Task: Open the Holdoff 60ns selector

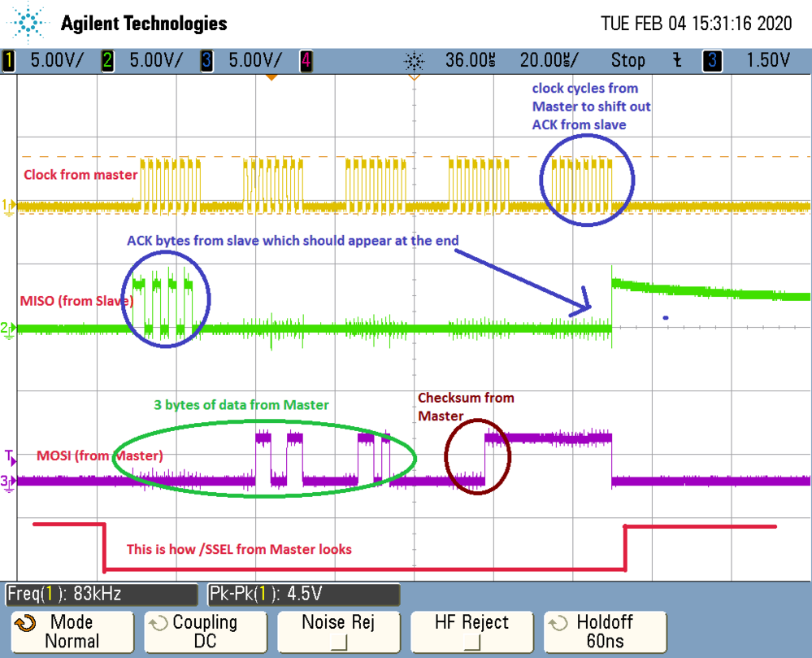Action: click(605, 631)
